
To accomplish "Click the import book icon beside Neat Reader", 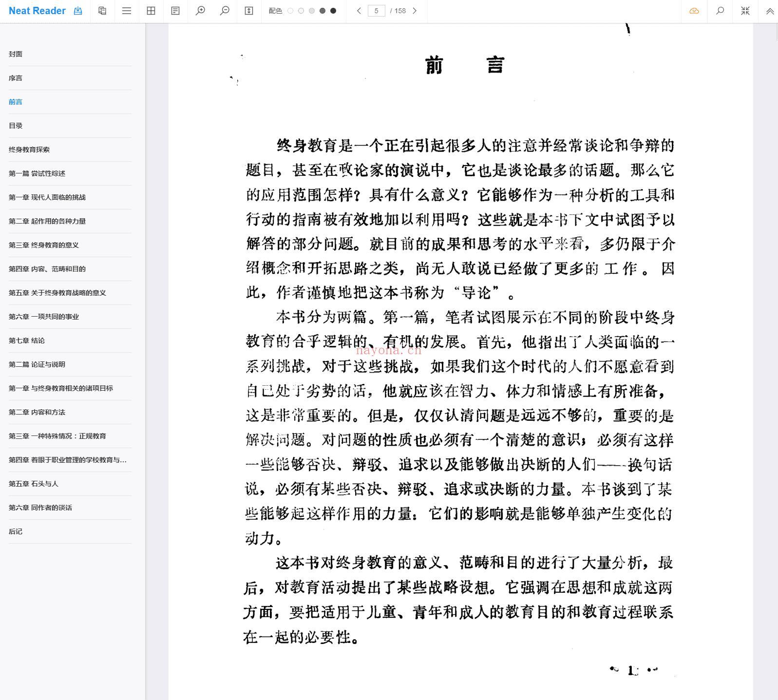I will coord(78,11).
